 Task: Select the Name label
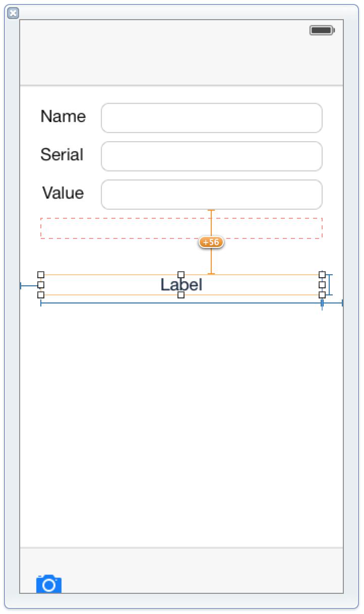pyautogui.click(x=63, y=116)
